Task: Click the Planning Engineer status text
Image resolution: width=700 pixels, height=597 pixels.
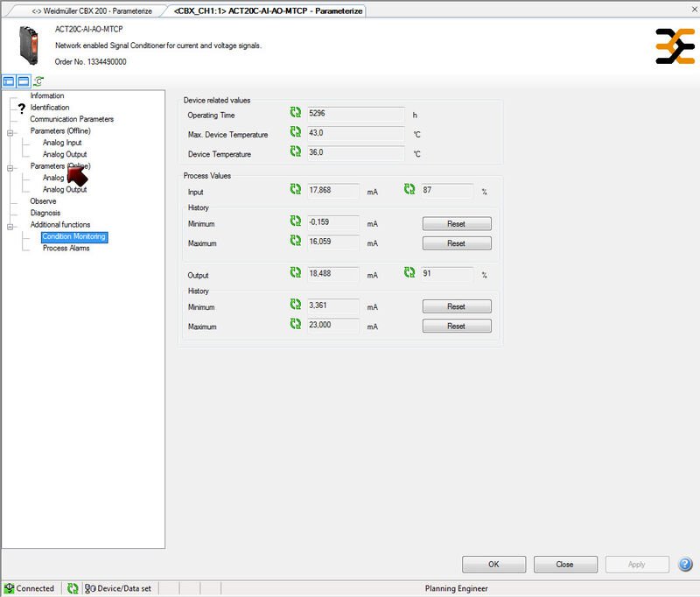Action: point(456,588)
